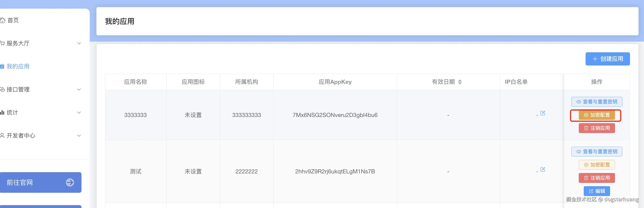The width and height of the screenshot is (644, 208).
Task: Edit IP whitelist for app 测试
Action: (543, 169)
